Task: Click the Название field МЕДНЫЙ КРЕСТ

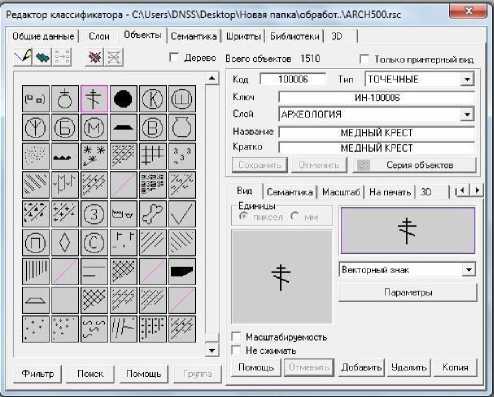Action: click(x=376, y=133)
